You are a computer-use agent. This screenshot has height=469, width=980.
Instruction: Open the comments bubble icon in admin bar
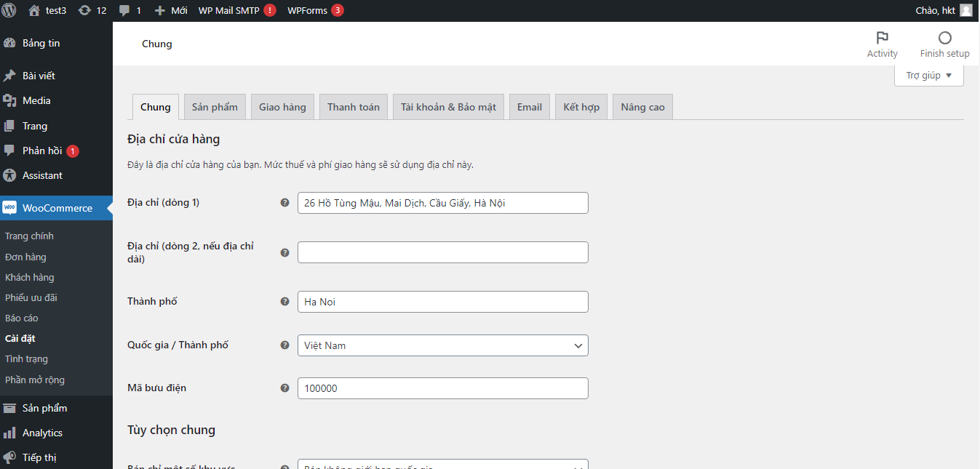tap(124, 10)
